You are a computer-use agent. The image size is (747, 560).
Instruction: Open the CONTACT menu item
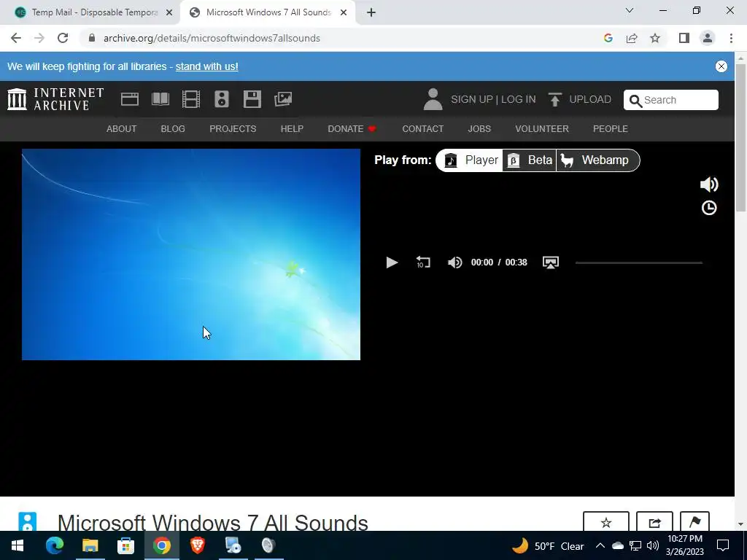pos(422,128)
